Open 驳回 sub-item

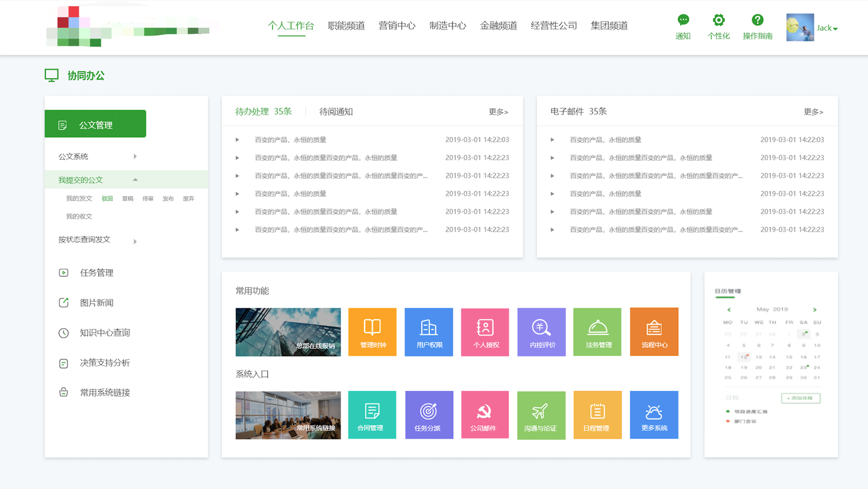click(107, 199)
